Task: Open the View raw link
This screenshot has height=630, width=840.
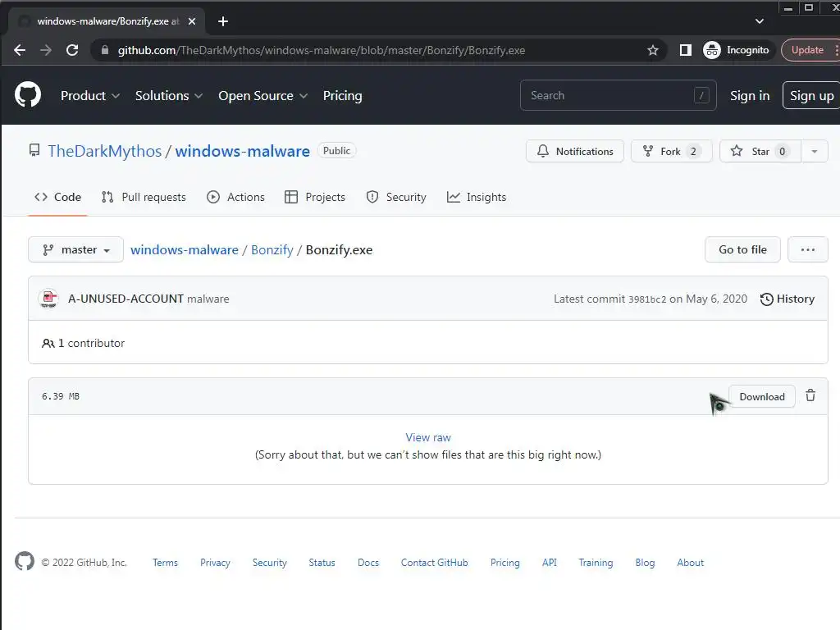Action: pos(428,437)
